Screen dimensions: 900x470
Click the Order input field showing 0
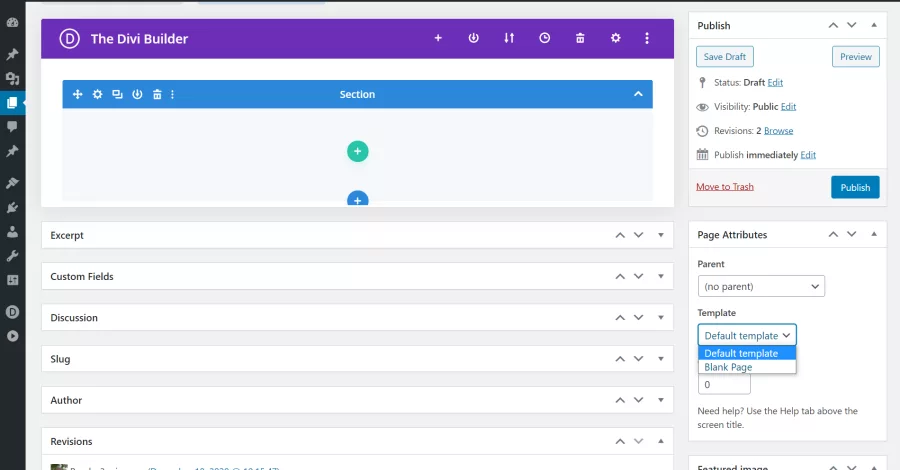724,384
